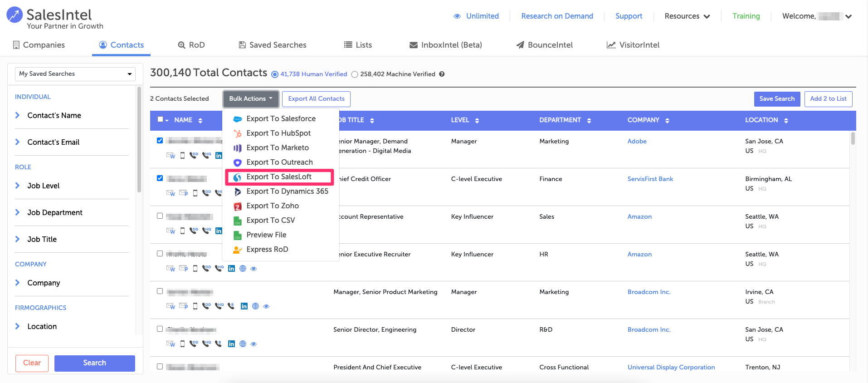Click the Save Search button
868x383 pixels.
tap(777, 99)
